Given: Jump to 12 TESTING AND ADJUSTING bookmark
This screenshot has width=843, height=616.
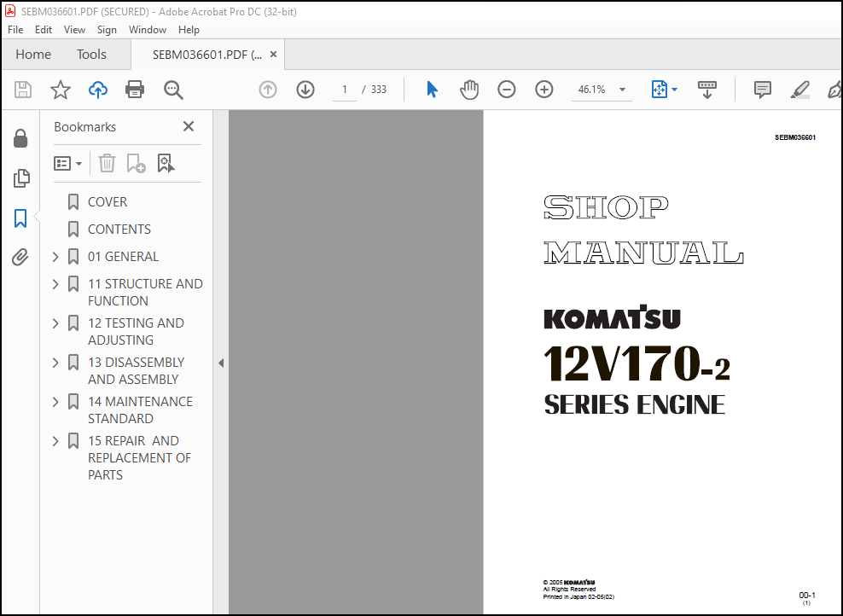Looking at the screenshot, I should [136, 331].
